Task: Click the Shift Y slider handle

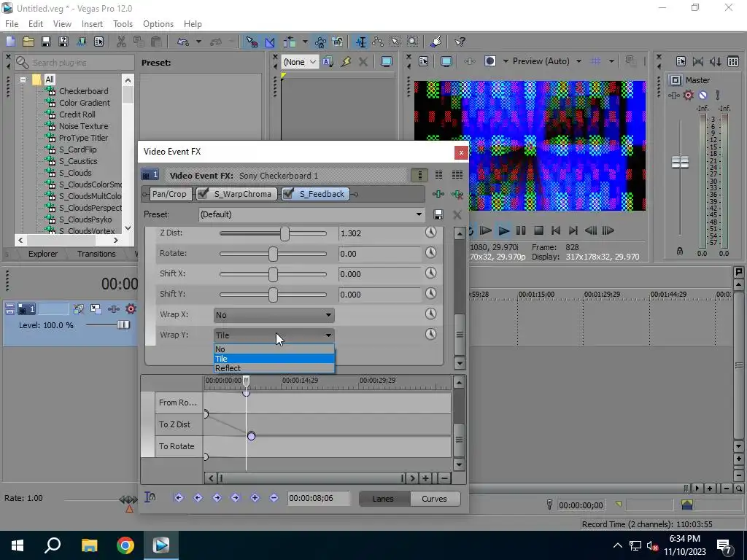Action: pyautogui.click(x=273, y=295)
